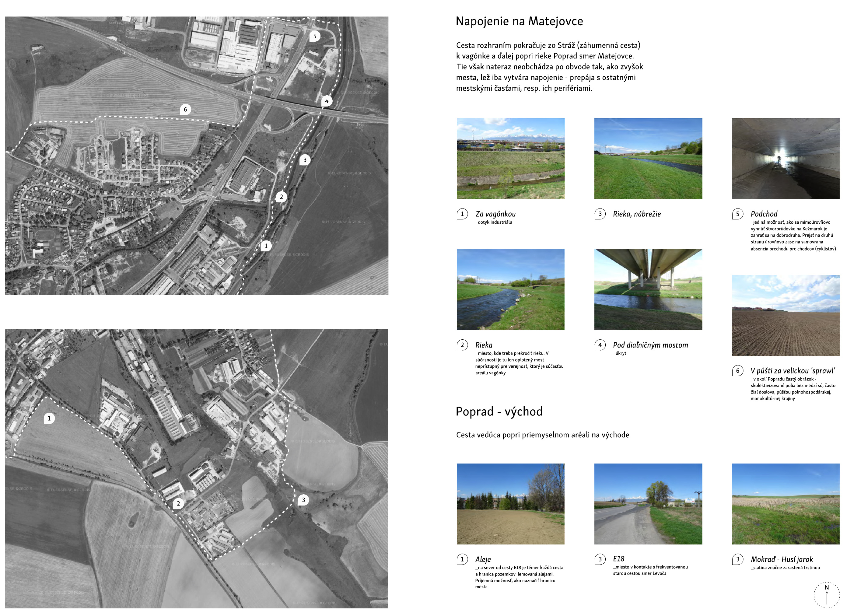Open the Aleje tree alley photo
Image resolution: width=847 pixels, height=616 pixels.
510,504
